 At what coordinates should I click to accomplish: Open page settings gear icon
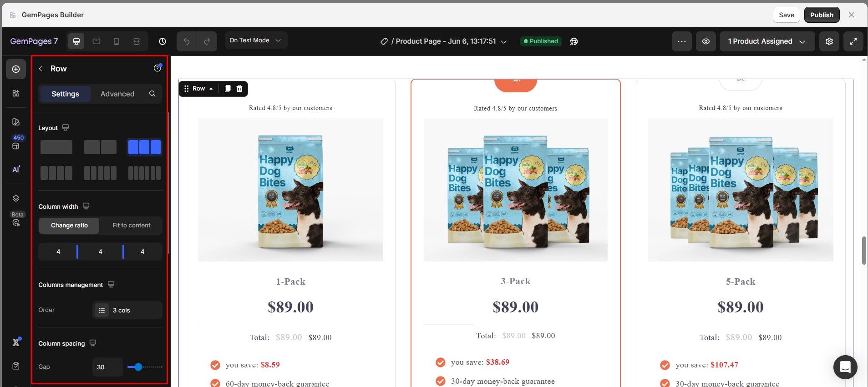(829, 41)
